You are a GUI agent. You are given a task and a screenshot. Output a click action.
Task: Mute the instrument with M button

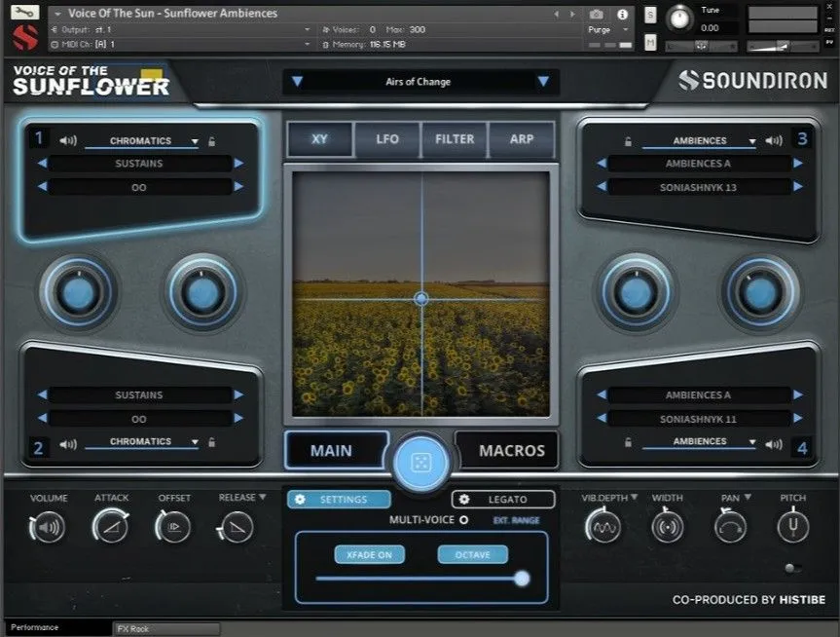tap(650, 42)
